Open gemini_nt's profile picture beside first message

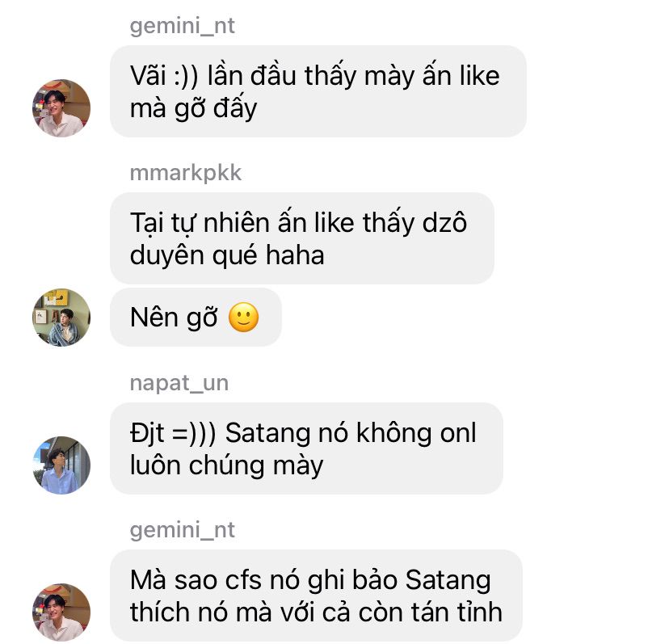pyautogui.click(x=61, y=108)
